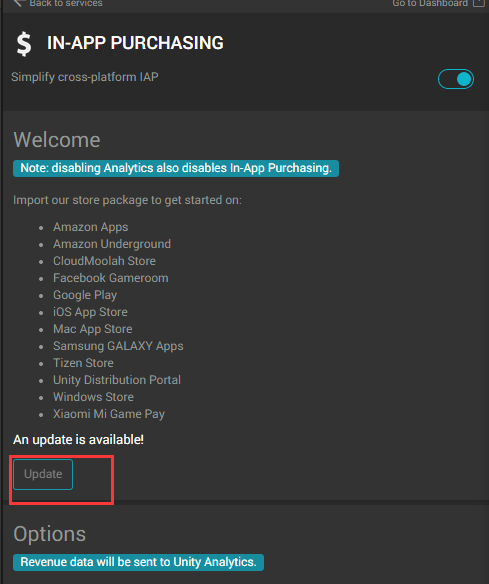Select CloudMoolah Store list entry
Screen dimensions: 489x584
pos(104,261)
